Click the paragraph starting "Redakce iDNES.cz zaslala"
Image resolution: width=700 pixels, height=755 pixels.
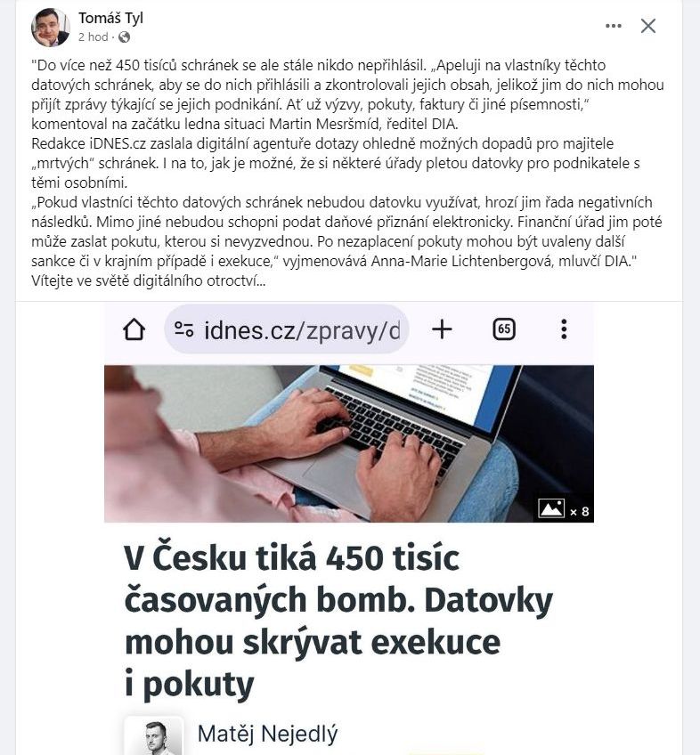coord(336,163)
